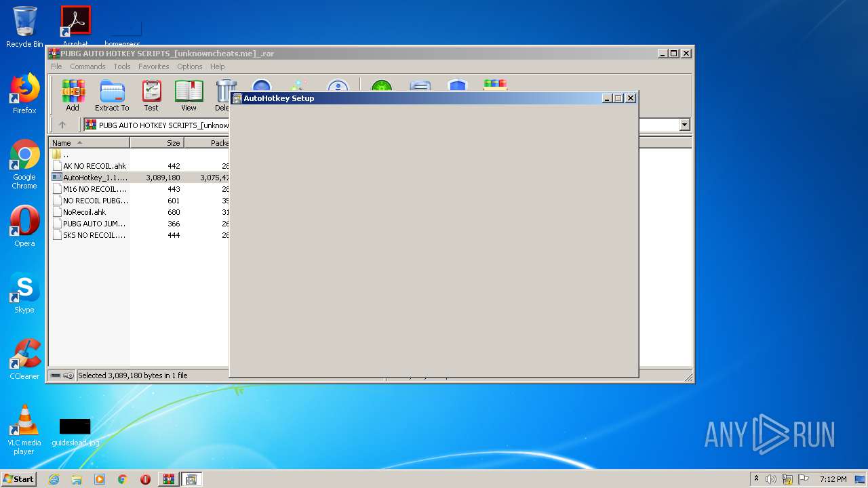Open the CCleaner desktop shortcut
The height and width of the screenshot is (488, 868).
pos(24,359)
